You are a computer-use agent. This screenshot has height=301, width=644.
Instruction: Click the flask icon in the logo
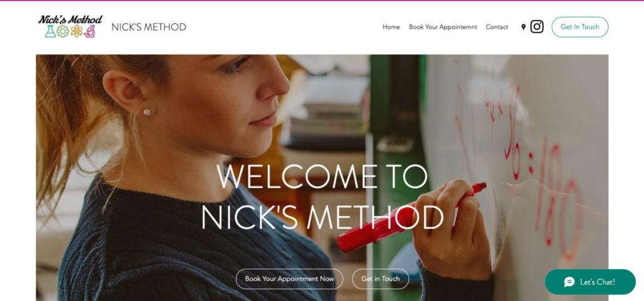click(50, 31)
